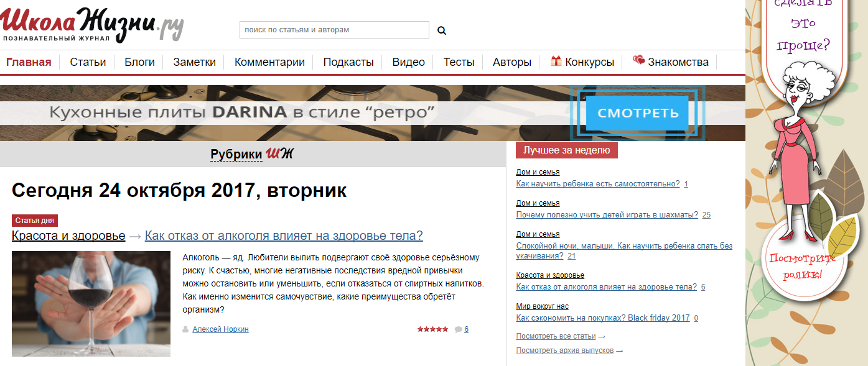Click the five-star rating of the article
The image size is (868, 366).
click(432, 329)
